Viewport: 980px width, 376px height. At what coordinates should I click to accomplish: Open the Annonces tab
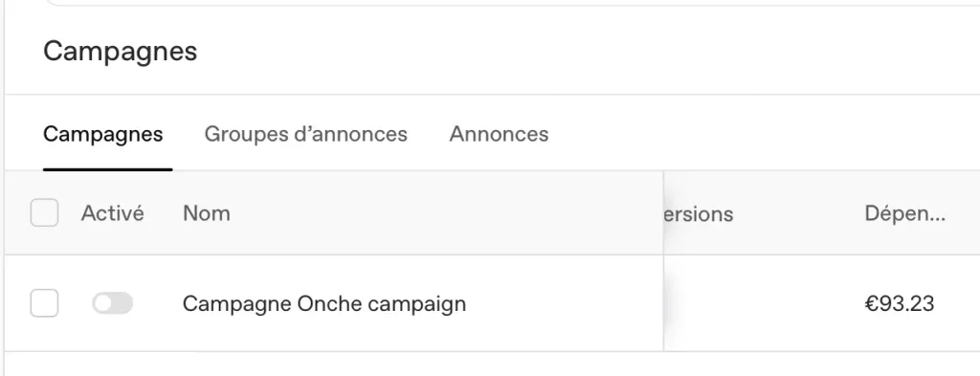click(499, 134)
